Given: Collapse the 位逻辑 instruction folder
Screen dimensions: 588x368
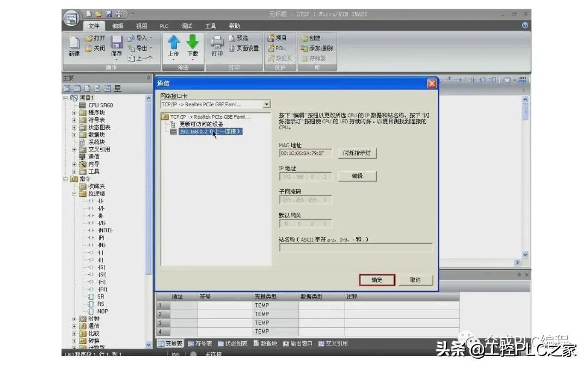Looking at the screenshot, I should (x=74, y=194).
